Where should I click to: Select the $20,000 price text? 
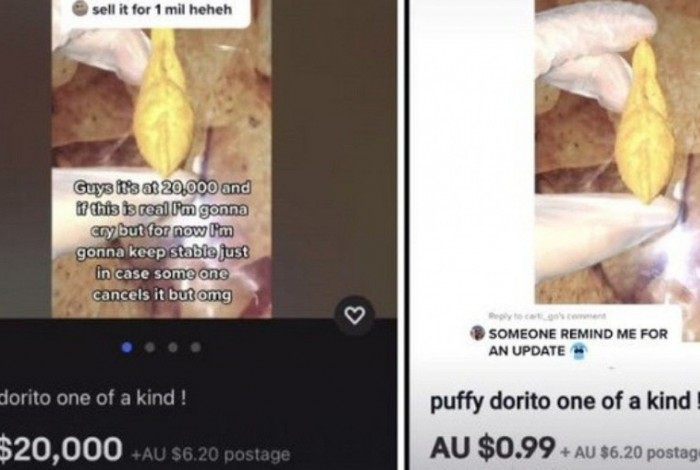61,449
